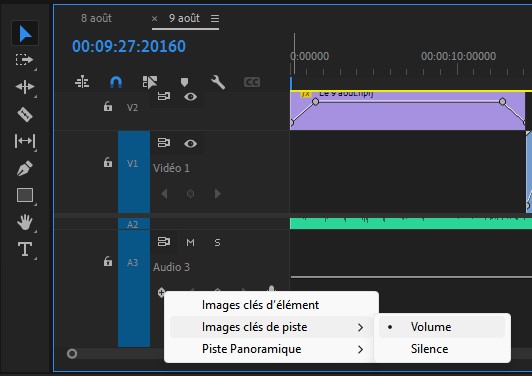532x376 pixels.
Task: Toggle timeline Snap magnet
Action: 116,82
